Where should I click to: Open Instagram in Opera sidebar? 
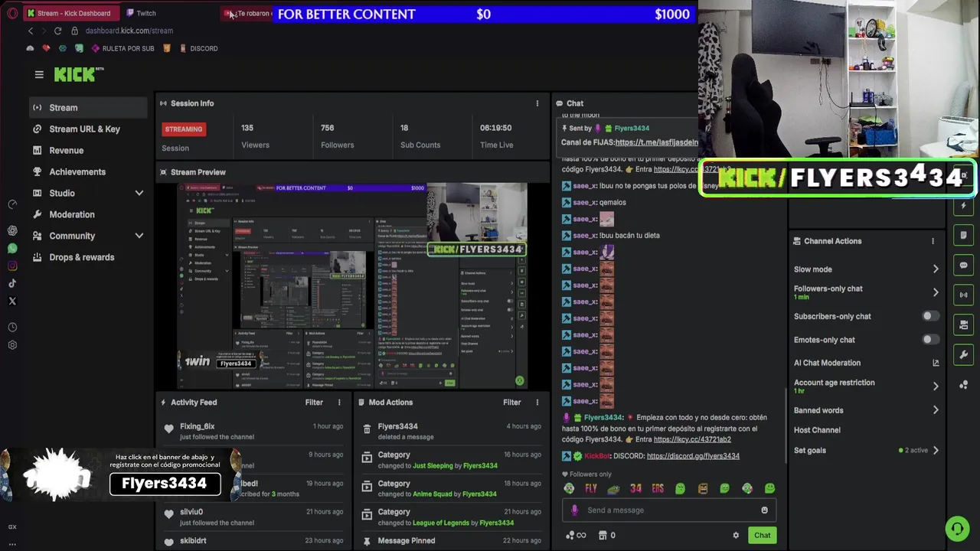pyautogui.click(x=12, y=266)
